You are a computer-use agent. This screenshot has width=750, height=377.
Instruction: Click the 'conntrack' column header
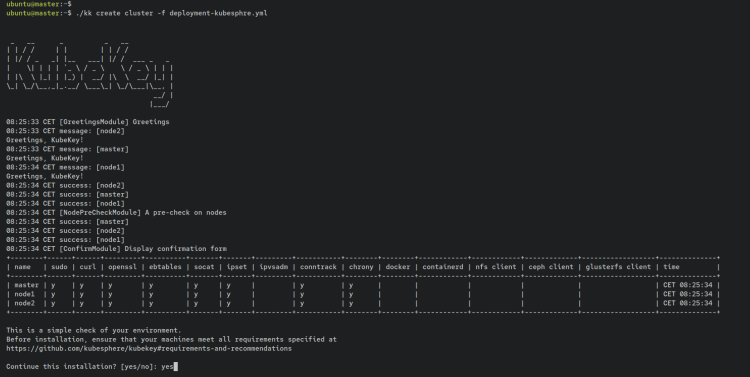coord(318,267)
